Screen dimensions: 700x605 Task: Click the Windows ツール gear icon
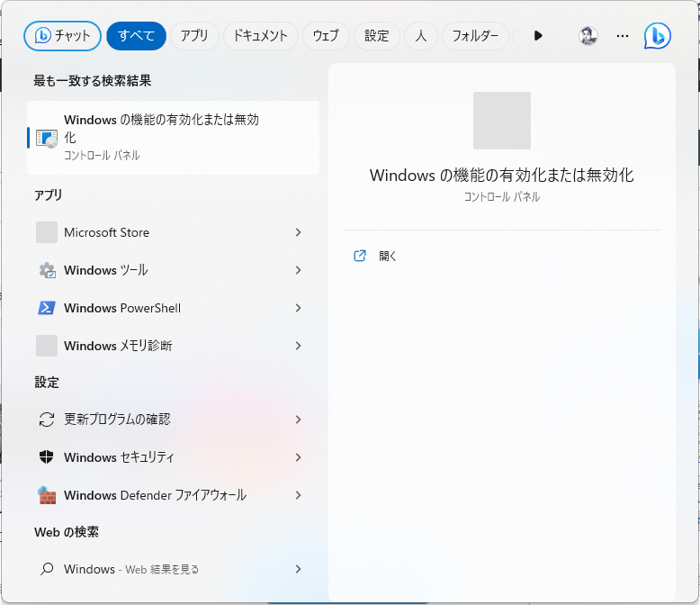47,270
